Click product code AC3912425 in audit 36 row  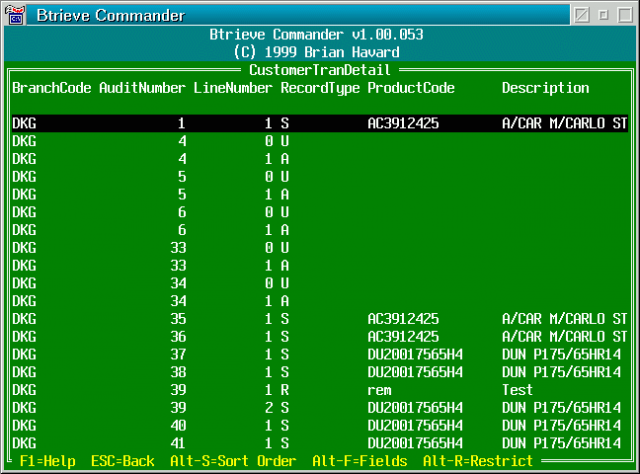click(403, 336)
